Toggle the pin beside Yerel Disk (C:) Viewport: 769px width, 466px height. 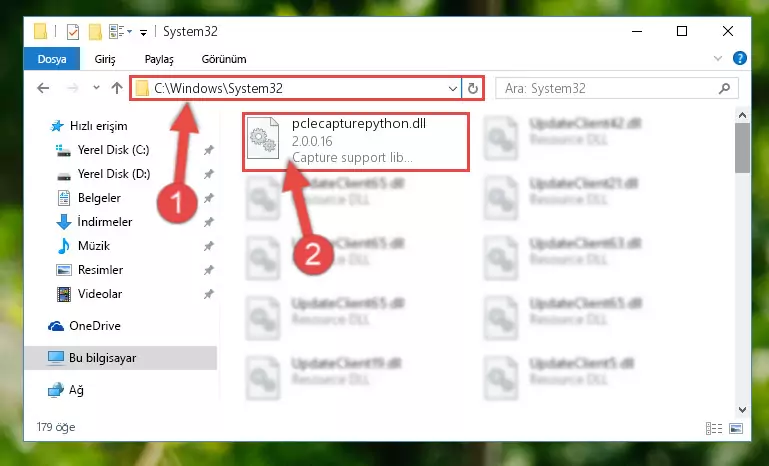[x=208, y=150]
